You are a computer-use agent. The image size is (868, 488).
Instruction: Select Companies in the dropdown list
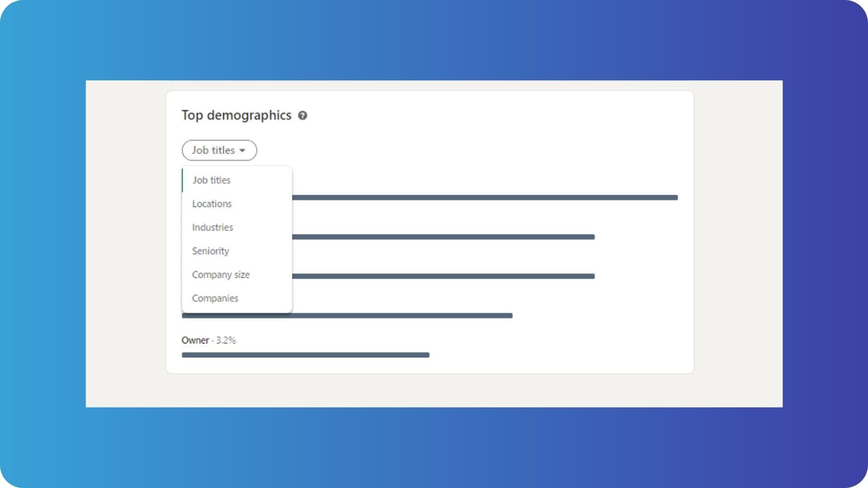[237, 298]
